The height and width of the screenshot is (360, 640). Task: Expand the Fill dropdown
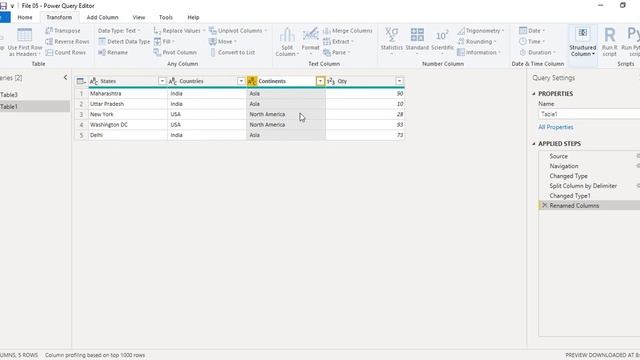coord(164,42)
